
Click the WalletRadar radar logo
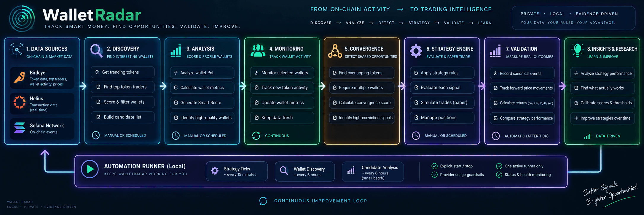(22, 18)
